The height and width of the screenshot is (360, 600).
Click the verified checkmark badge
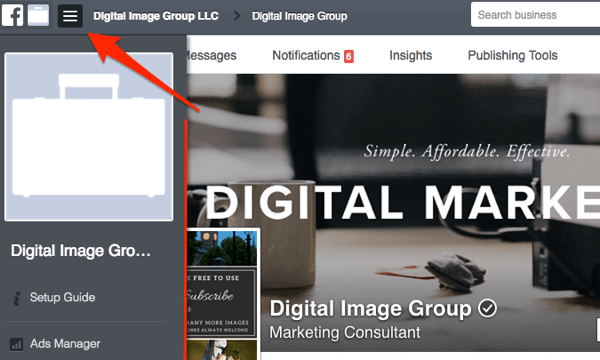[488, 308]
